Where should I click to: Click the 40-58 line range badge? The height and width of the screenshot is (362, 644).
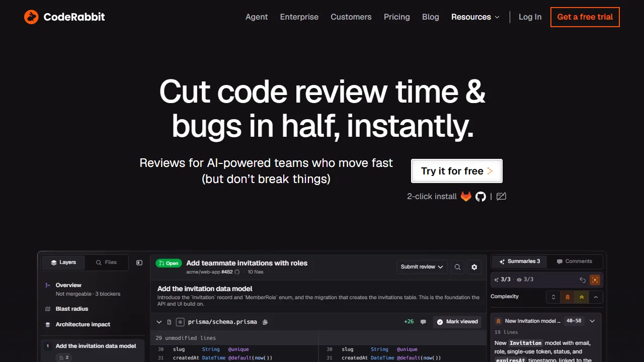pyautogui.click(x=574, y=321)
